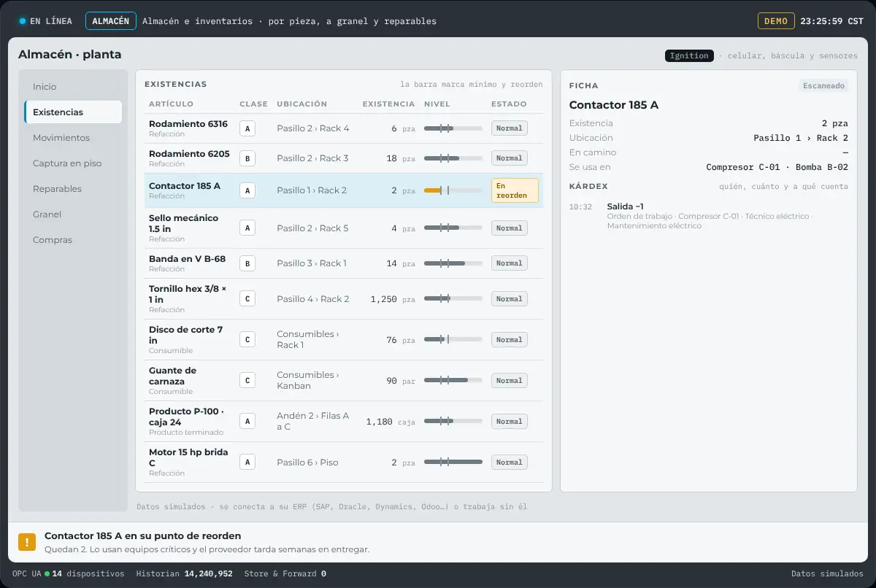Viewport: 876px width, 588px height.
Task: Click the ESTADO column header
Action: [x=509, y=104]
